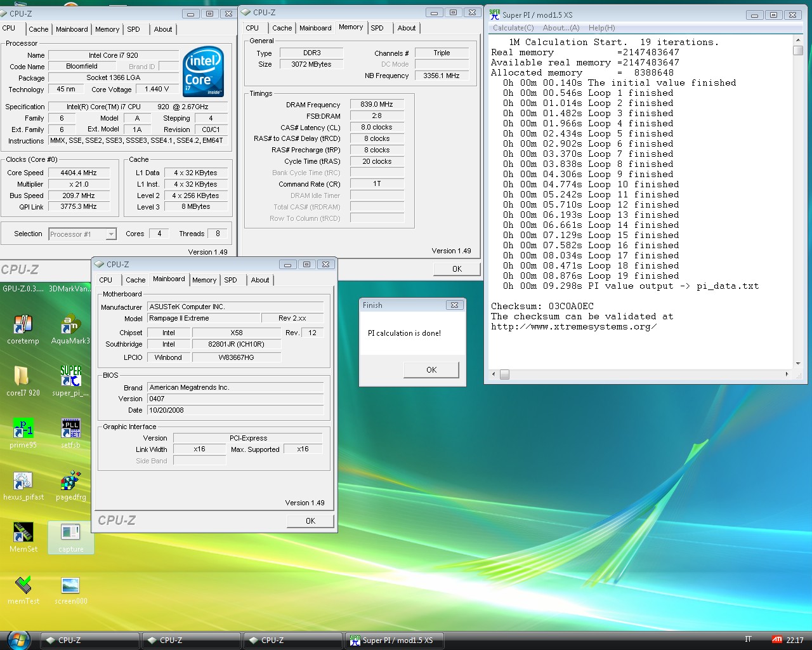
Task: Open the Help(H) menu in Super PI
Action: pos(601,28)
